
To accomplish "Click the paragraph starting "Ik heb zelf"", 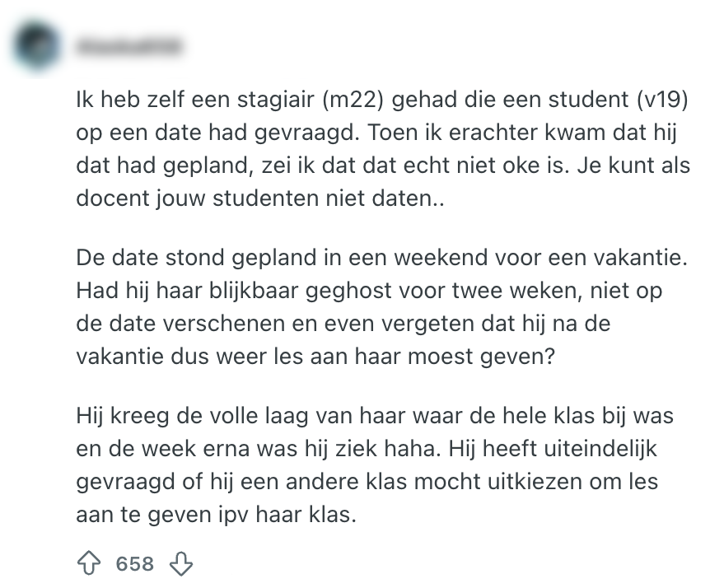I will (x=379, y=154).
